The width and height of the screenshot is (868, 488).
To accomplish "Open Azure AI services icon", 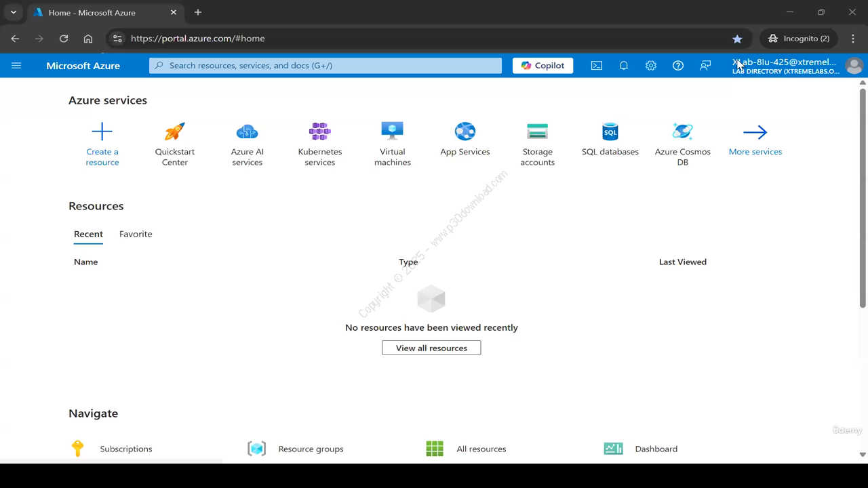I will click(x=248, y=131).
